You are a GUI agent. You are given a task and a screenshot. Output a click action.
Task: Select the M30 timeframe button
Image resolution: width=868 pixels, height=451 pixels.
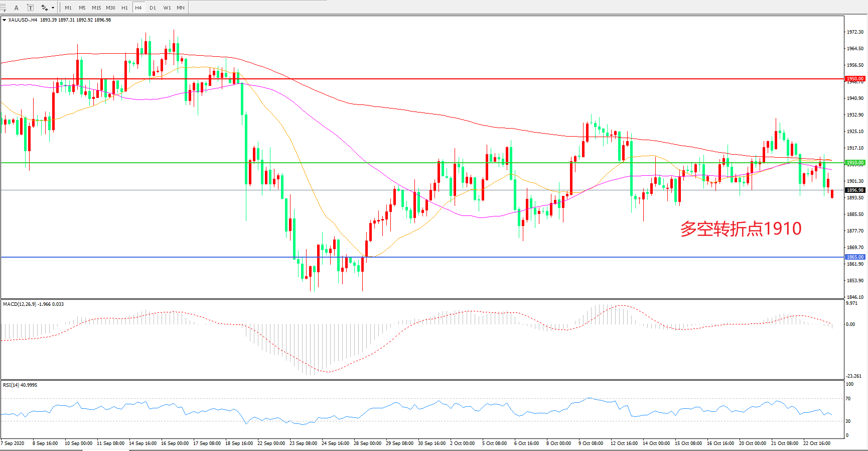[110, 8]
